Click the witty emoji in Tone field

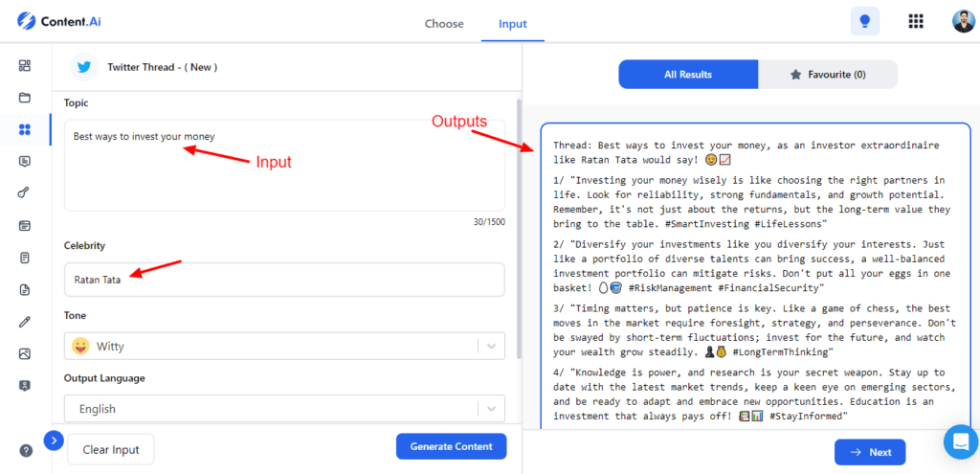tap(80, 346)
